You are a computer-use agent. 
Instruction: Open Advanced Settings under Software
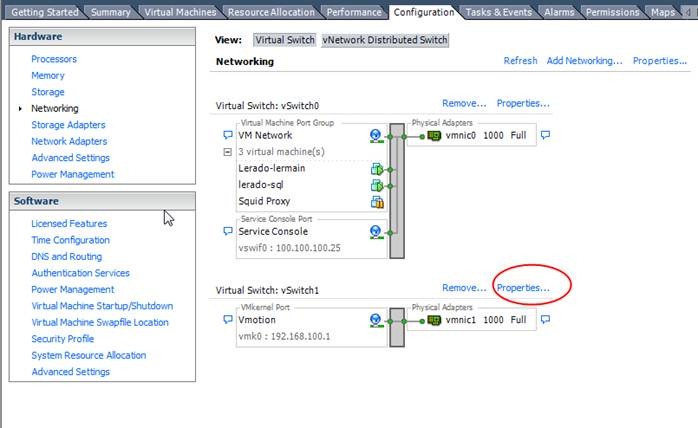(70, 372)
